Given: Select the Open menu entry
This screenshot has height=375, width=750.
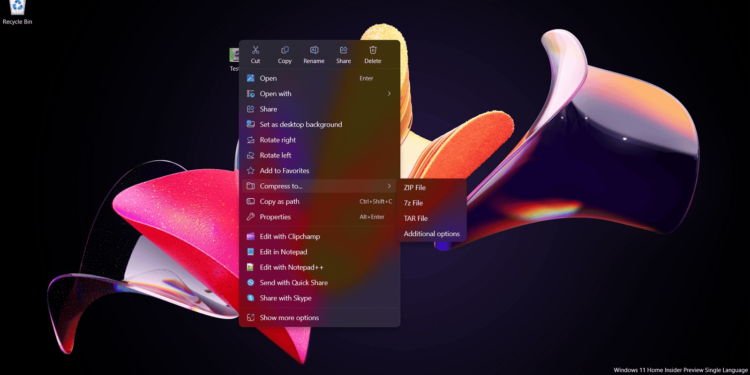Looking at the screenshot, I should (x=320, y=78).
